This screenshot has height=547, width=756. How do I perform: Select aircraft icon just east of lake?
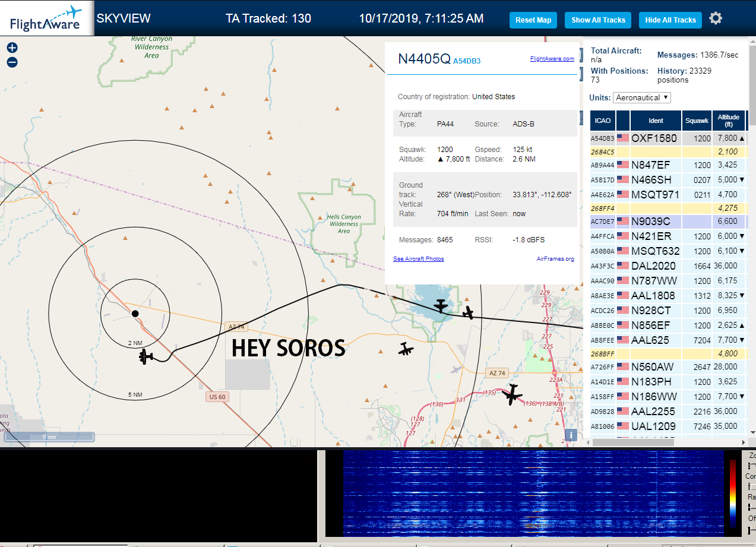(x=468, y=312)
